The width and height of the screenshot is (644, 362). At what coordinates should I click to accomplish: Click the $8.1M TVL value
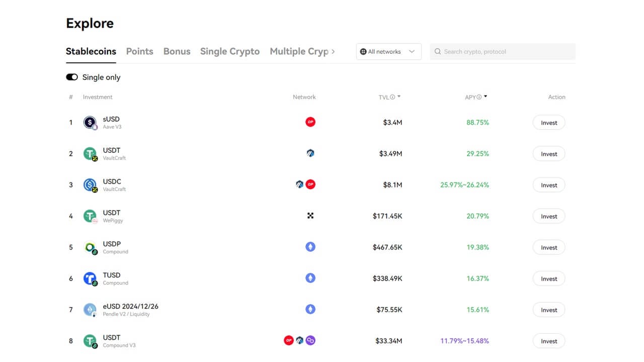[x=392, y=185]
